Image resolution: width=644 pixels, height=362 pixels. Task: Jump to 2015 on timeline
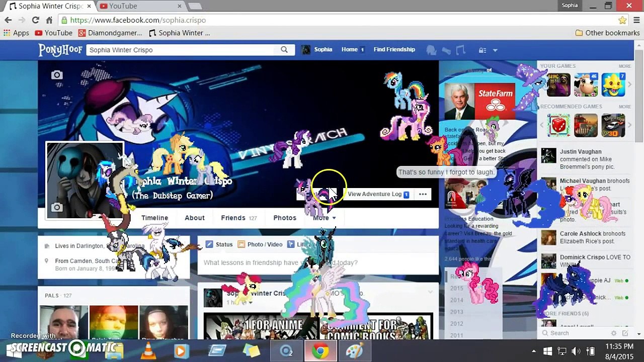(x=457, y=288)
